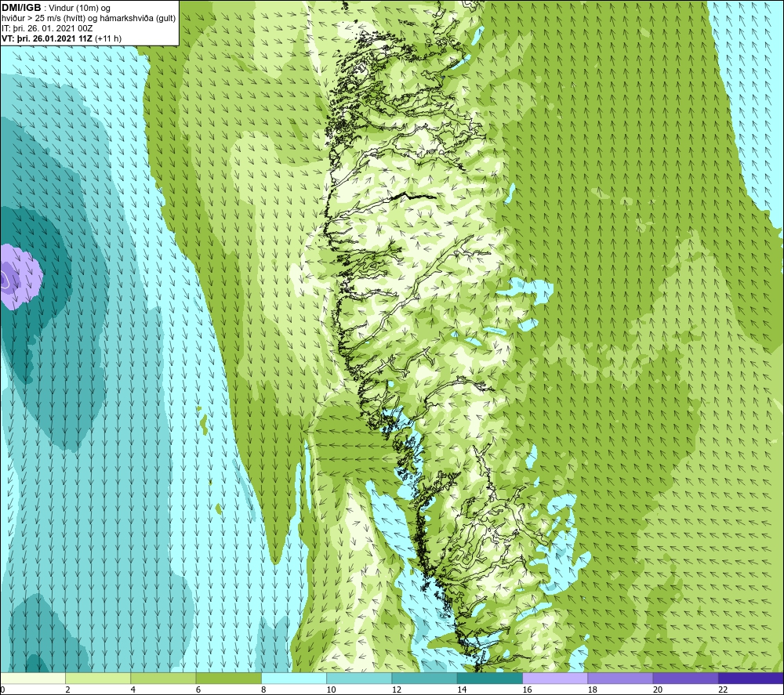784x695 pixels.
Task: Click the '4' legend tick label
Action: click(133, 690)
